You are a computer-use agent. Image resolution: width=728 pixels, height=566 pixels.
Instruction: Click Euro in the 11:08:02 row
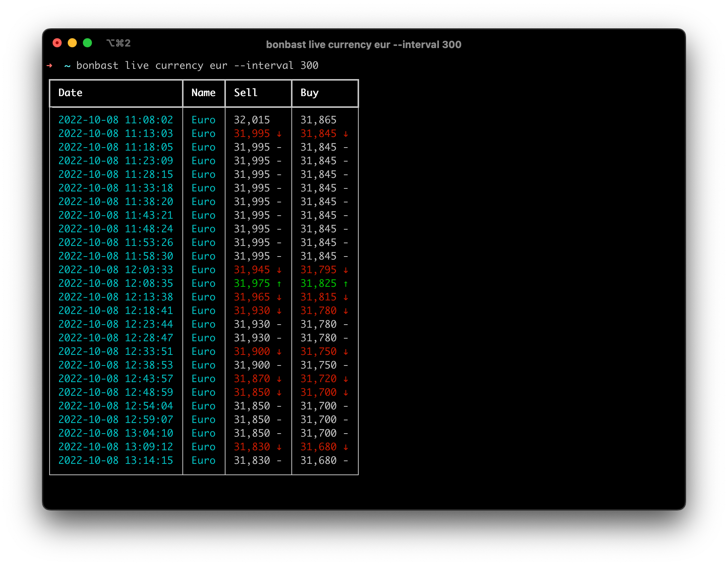click(204, 120)
